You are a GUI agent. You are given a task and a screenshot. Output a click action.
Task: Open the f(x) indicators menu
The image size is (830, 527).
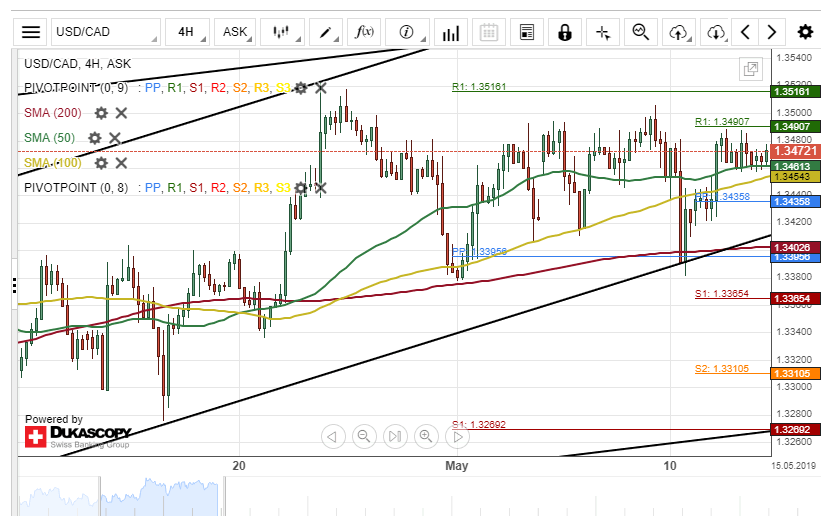pos(365,32)
